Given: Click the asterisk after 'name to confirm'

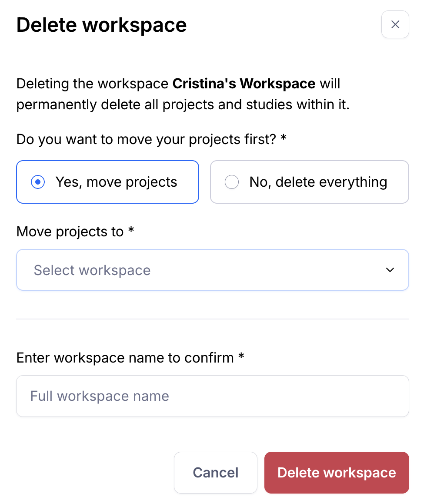Looking at the screenshot, I should point(241,357).
